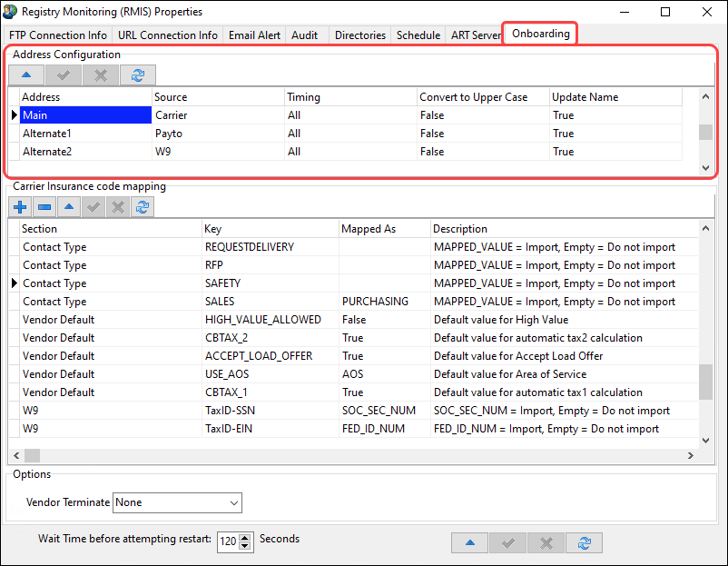Select the Main address row
The image size is (728, 566).
click(85, 115)
